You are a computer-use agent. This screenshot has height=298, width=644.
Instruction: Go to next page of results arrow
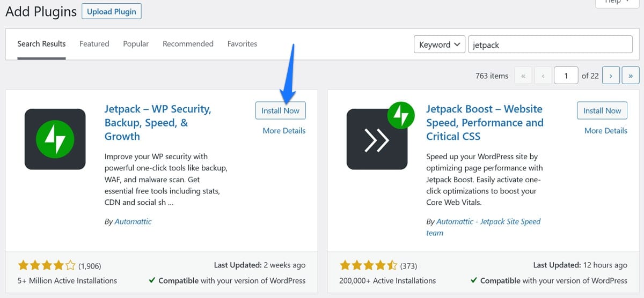[x=611, y=76]
